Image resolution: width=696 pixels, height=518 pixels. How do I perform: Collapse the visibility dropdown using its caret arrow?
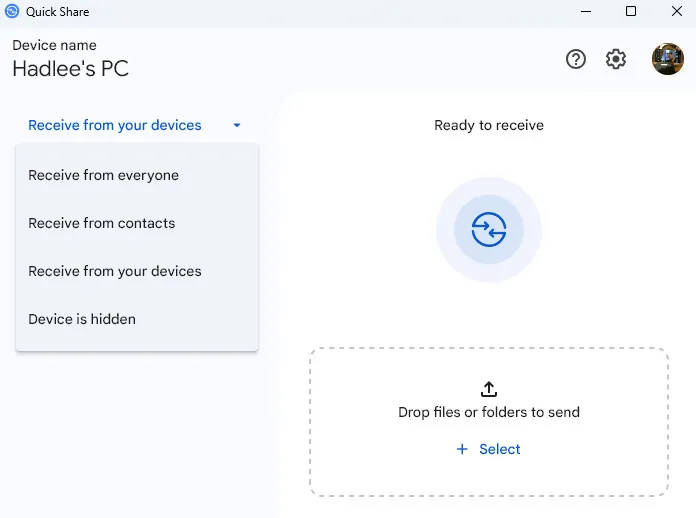pyautogui.click(x=237, y=126)
